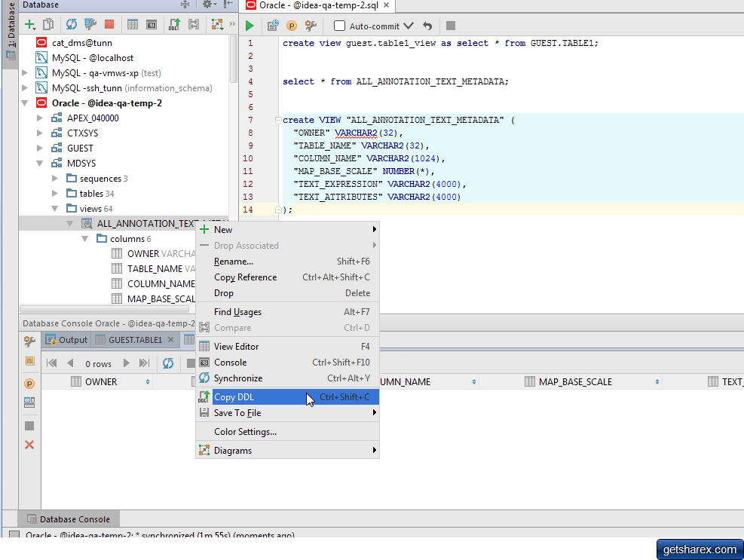
Task: Expand the APEX_040000 schema
Action: (x=40, y=118)
